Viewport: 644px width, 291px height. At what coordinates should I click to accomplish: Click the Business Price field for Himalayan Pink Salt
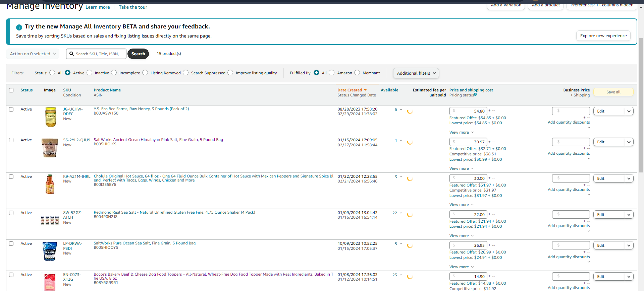click(x=571, y=142)
